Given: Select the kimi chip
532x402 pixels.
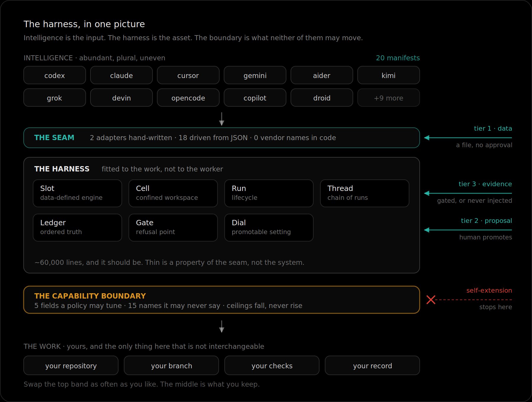Looking at the screenshot, I should coord(389,75).
